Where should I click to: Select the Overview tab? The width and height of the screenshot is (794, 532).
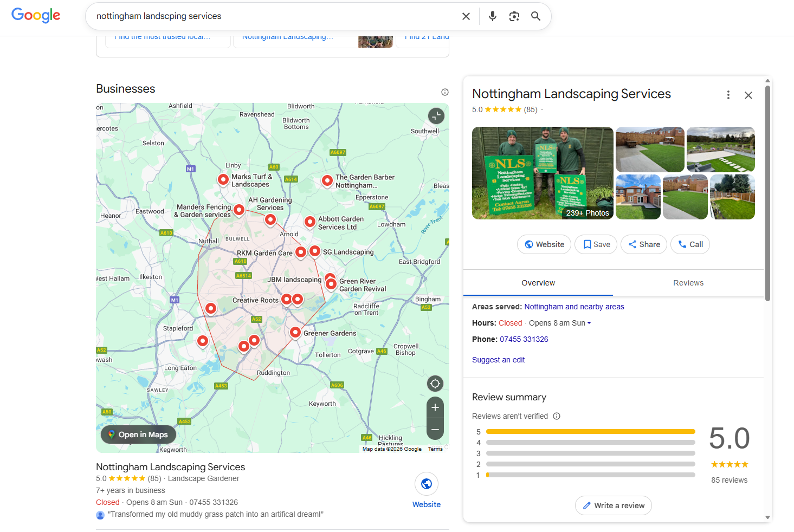[538, 283]
